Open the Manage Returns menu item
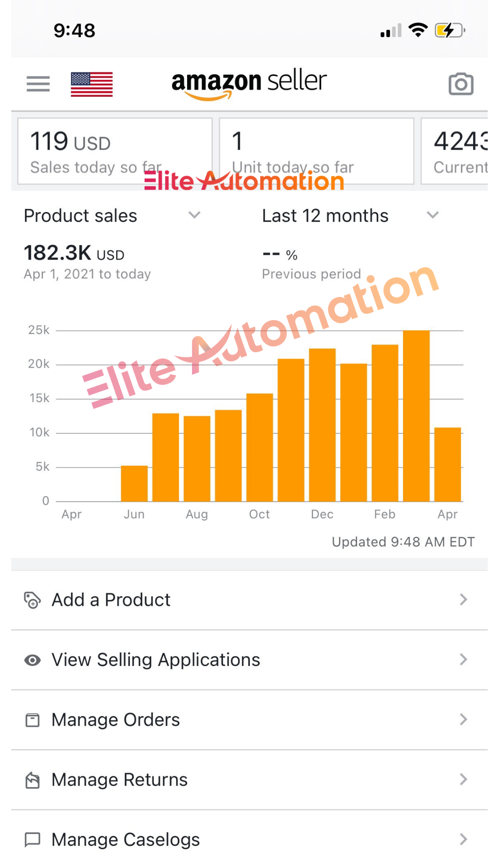This screenshot has height=868, width=488. coord(119,780)
